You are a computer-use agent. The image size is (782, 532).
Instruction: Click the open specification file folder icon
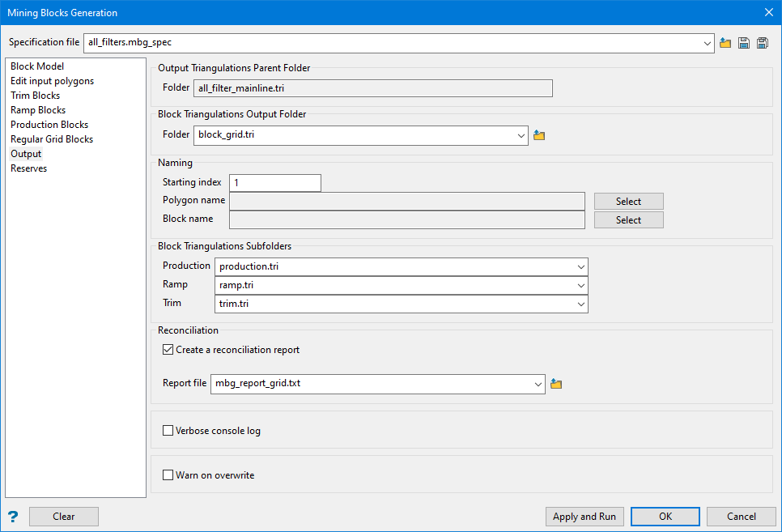pyautogui.click(x=725, y=43)
